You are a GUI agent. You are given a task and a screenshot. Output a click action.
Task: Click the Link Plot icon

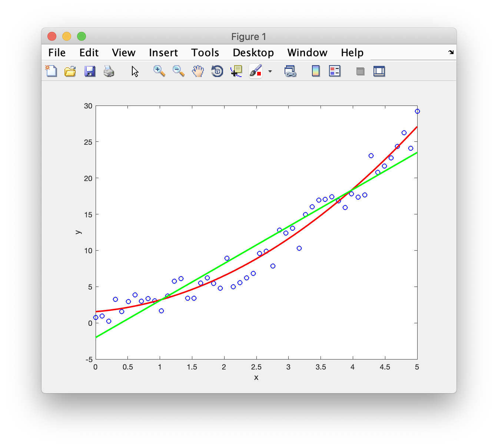point(290,71)
